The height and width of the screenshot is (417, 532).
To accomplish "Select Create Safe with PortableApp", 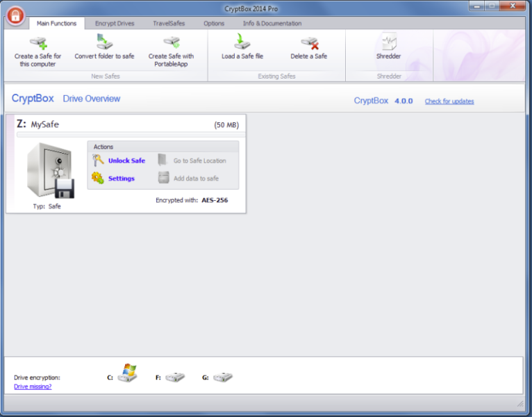I will click(171, 51).
